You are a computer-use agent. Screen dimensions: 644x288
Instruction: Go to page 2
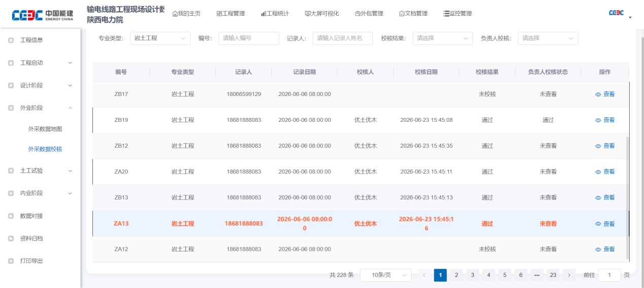coord(456,275)
